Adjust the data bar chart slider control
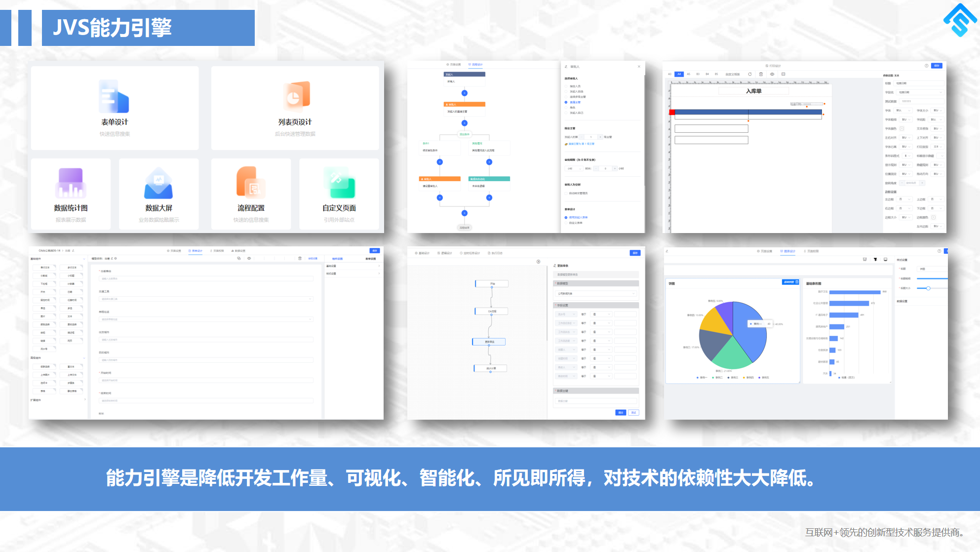 [x=928, y=287]
